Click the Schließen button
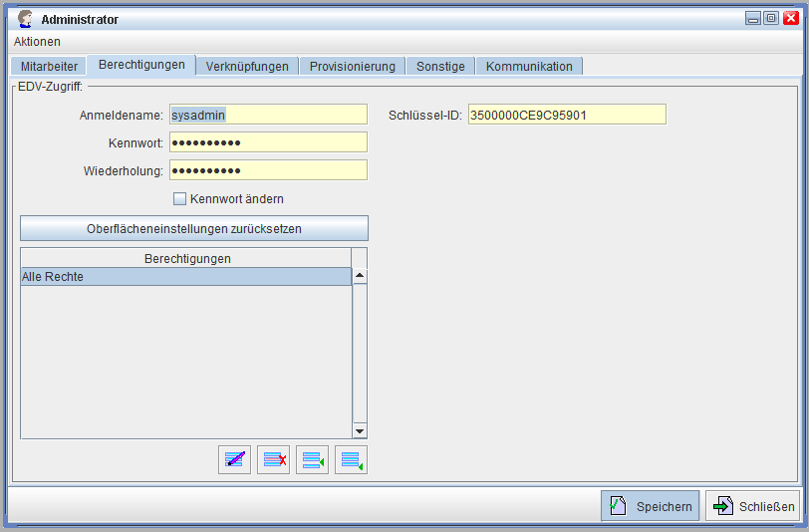This screenshot has height=532, width=809. (x=752, y=506)
